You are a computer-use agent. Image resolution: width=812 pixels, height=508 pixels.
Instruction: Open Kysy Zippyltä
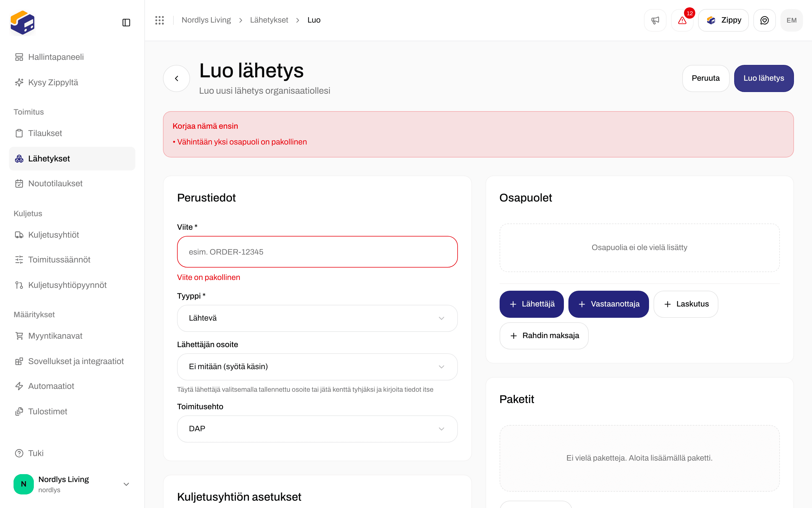[72, 82]
